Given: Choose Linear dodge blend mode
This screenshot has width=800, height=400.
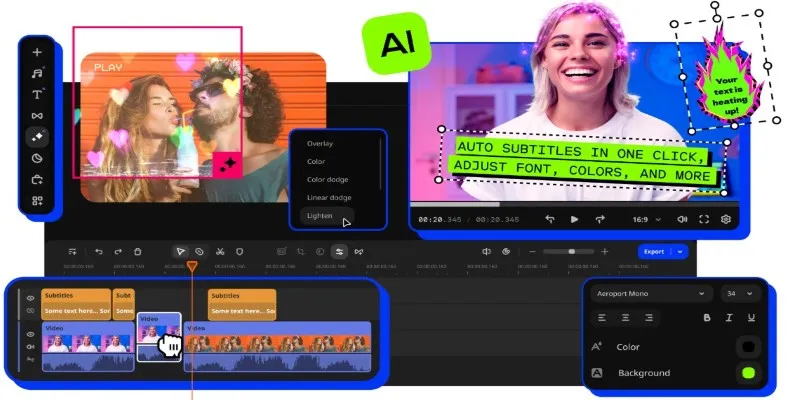Looking at the screenshot, I should coord(329,197).
